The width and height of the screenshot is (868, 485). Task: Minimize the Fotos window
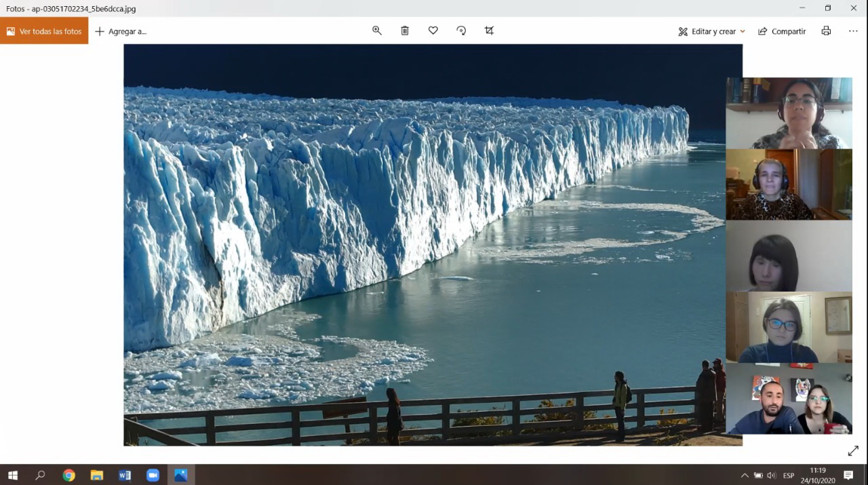[x=802, y=8]
